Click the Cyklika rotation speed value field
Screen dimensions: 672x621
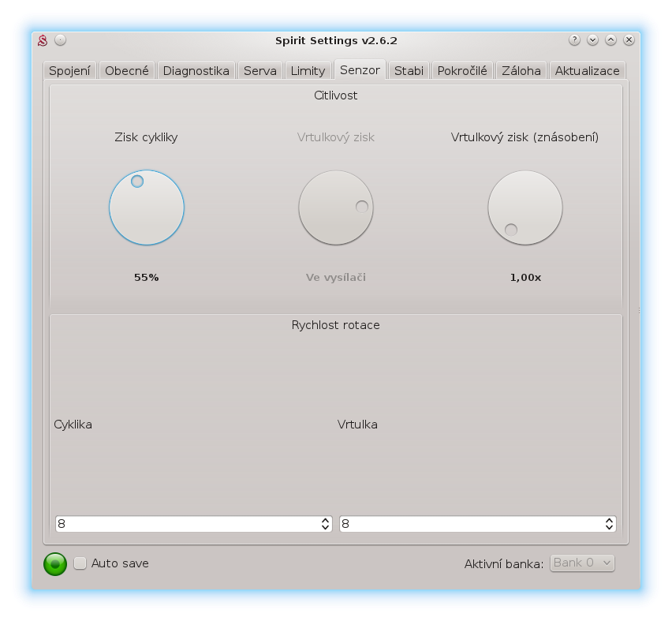coord(186,524)
